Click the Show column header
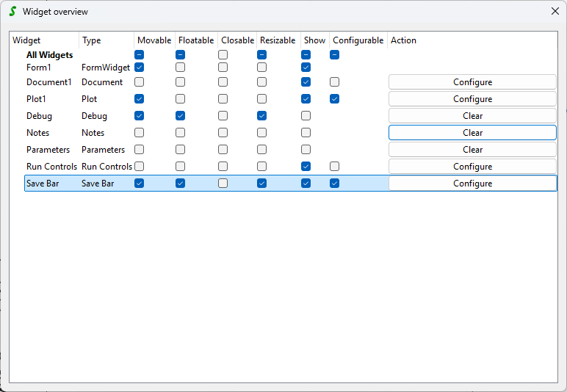The image size is (567, 392). (314, 40)
